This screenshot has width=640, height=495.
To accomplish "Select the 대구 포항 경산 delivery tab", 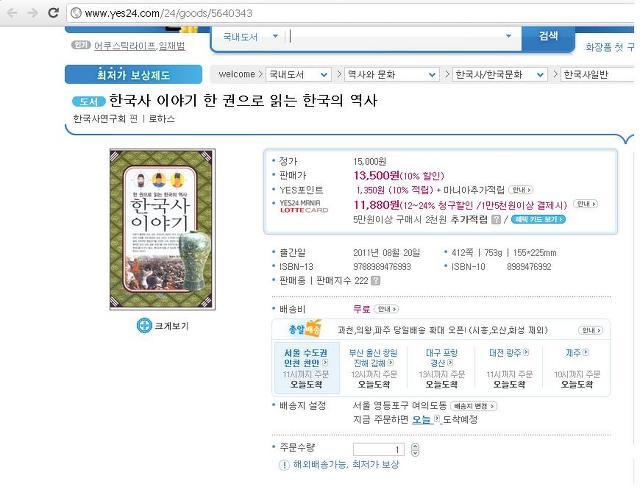I will tap(441, 368).
